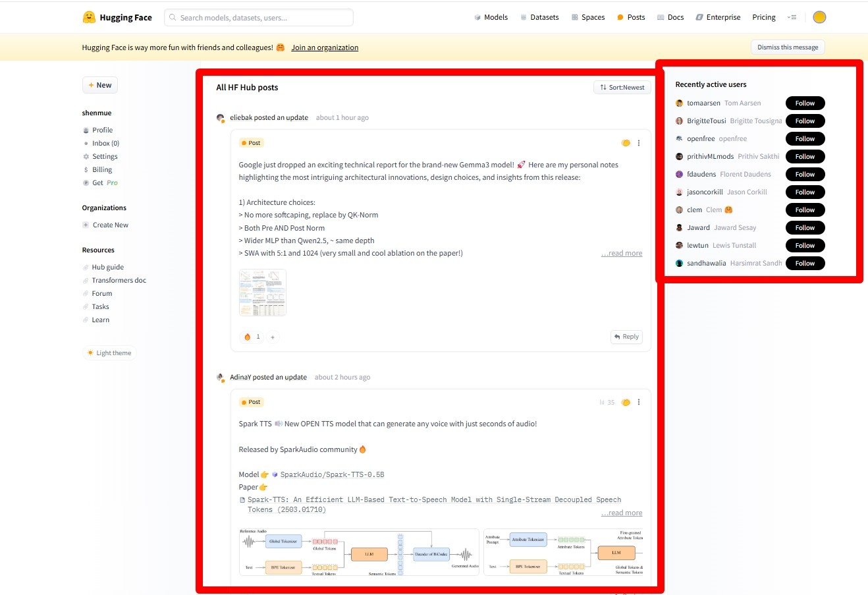Dismiss the organization banner message
This screenshot has width=868, height=595.
788,47
